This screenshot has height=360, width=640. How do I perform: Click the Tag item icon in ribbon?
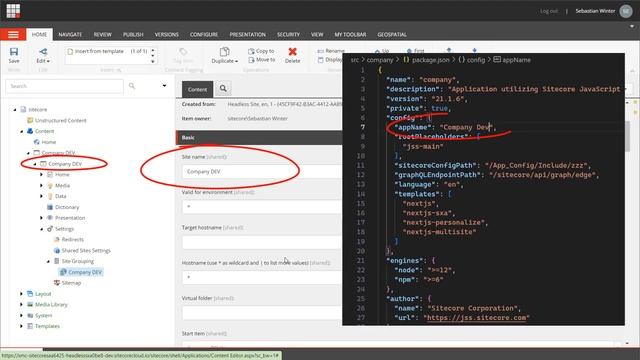(183, 52)
